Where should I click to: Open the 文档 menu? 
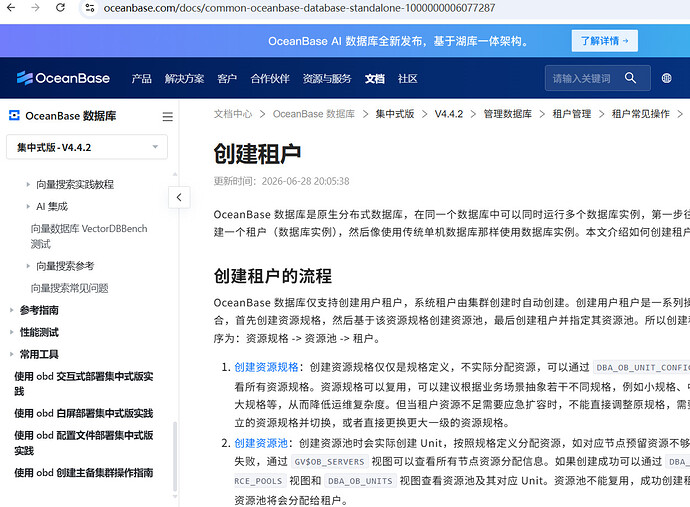374,78
